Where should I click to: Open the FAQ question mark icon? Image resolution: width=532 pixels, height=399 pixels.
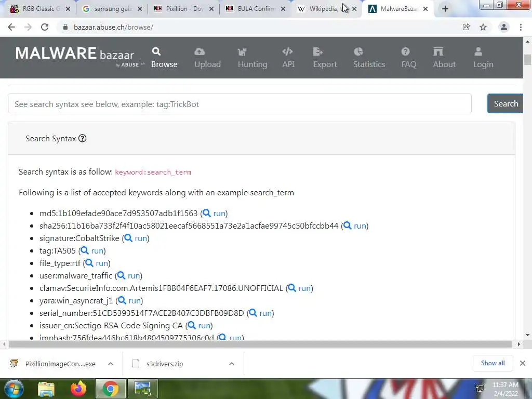click(x=405, y=51)
